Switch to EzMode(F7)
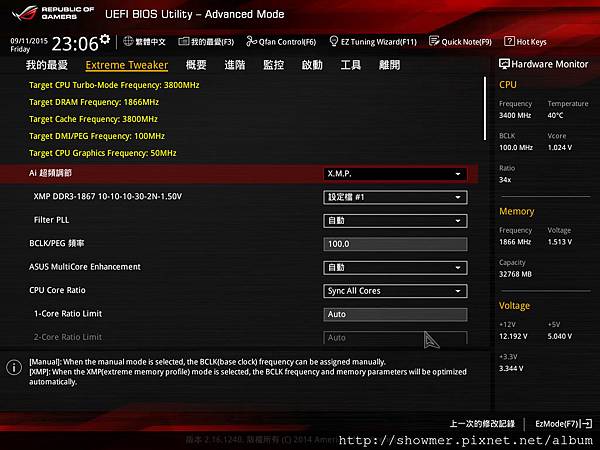 pyautogui.click(x=563, y=424)
